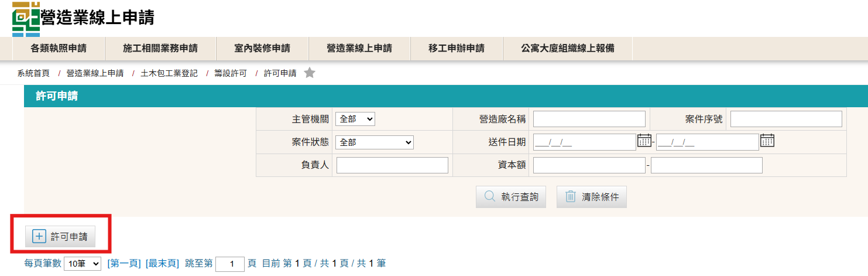
Task: Click the site logo icon
Action: point(26,19)
